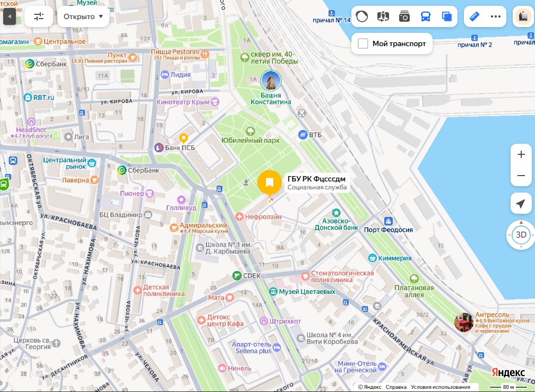Zoom in with the plus button
This screenshot has height=392, width=535.
coord(521,154)
